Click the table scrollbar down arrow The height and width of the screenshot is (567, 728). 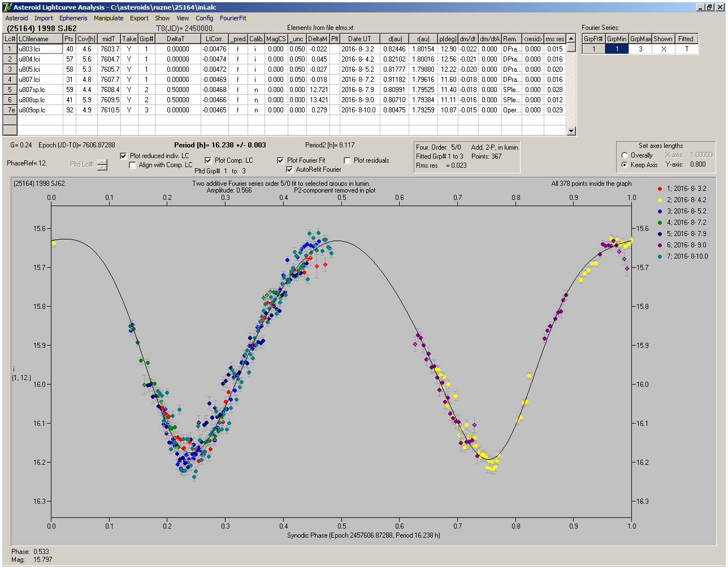(x=571, y=131)
